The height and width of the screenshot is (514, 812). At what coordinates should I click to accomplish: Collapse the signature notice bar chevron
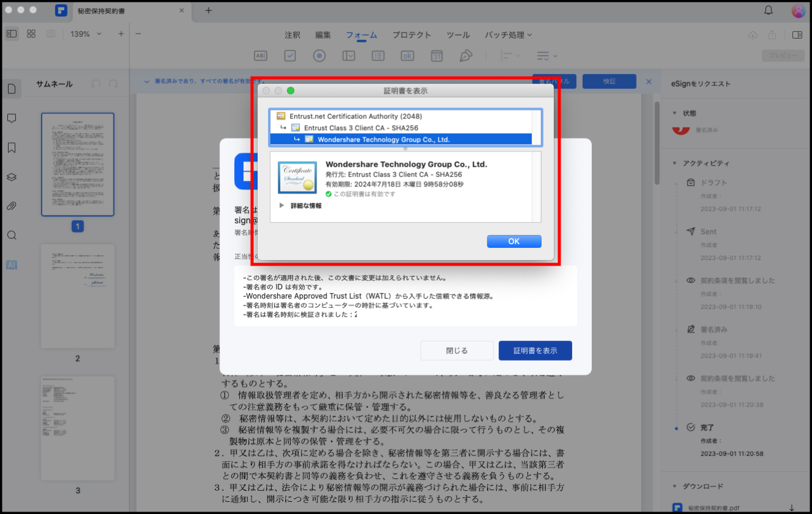click(x=147, y=81)
